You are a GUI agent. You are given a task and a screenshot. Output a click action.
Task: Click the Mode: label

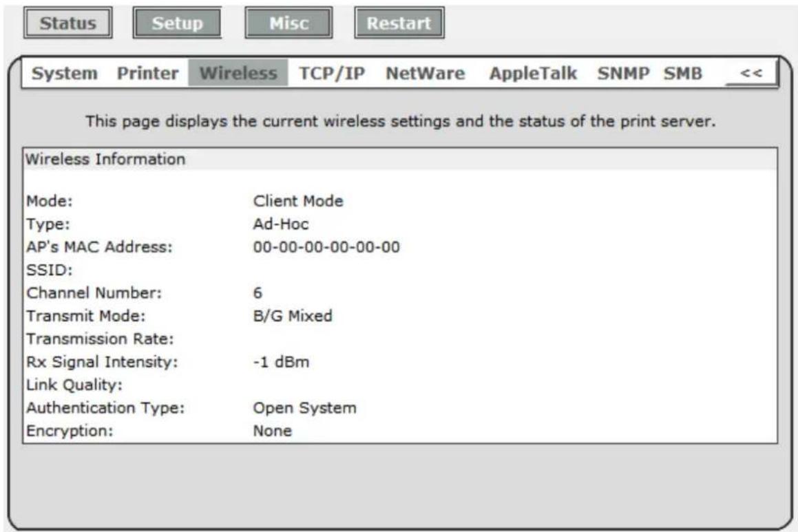click(50, 201)
